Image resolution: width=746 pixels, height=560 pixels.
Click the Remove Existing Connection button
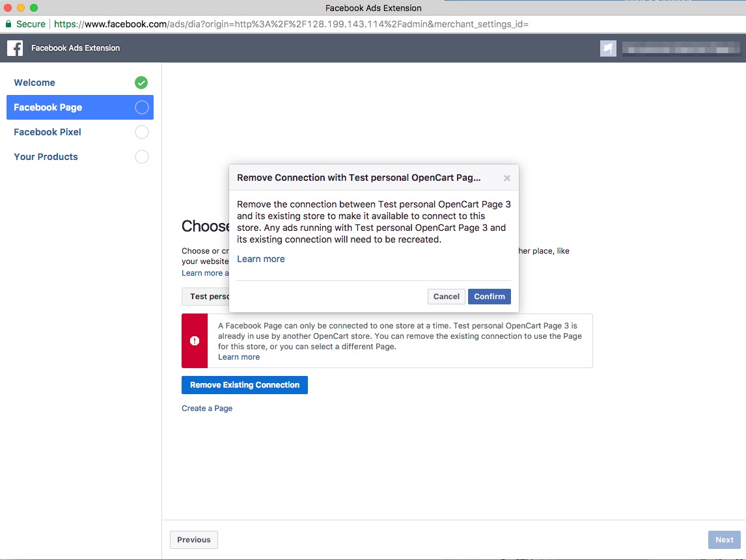[x=245, y=385]
